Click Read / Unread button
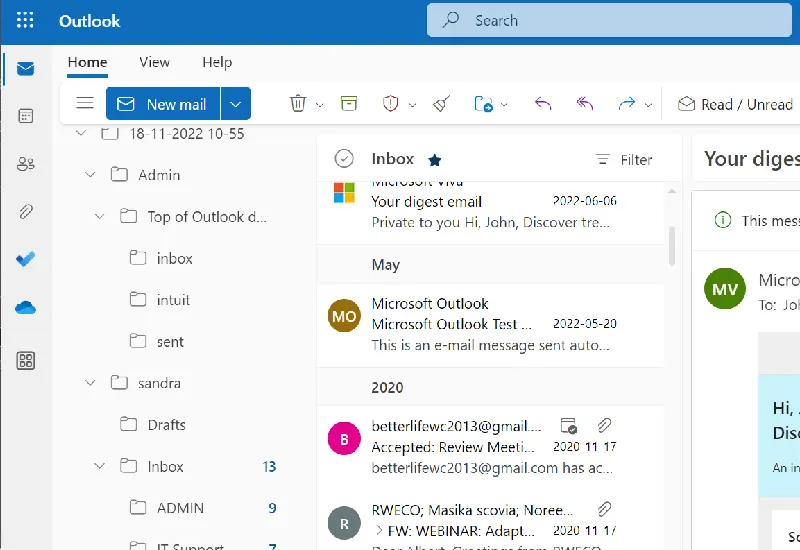Screen dimensions: 800x550 735,104
